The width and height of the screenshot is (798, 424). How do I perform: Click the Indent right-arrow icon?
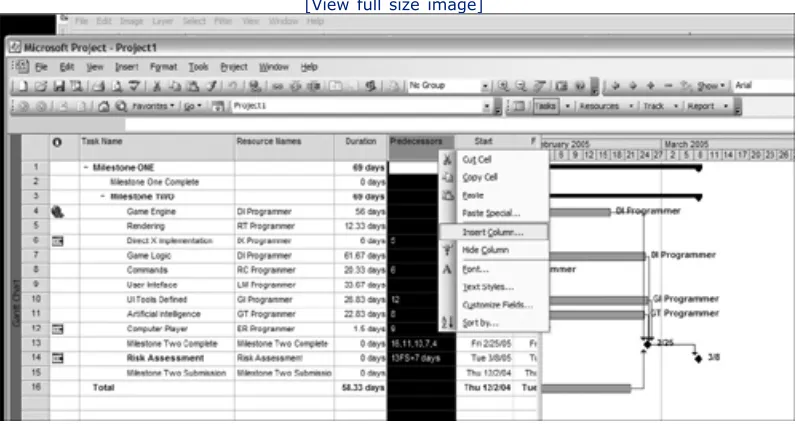click(x=633, y=86)
